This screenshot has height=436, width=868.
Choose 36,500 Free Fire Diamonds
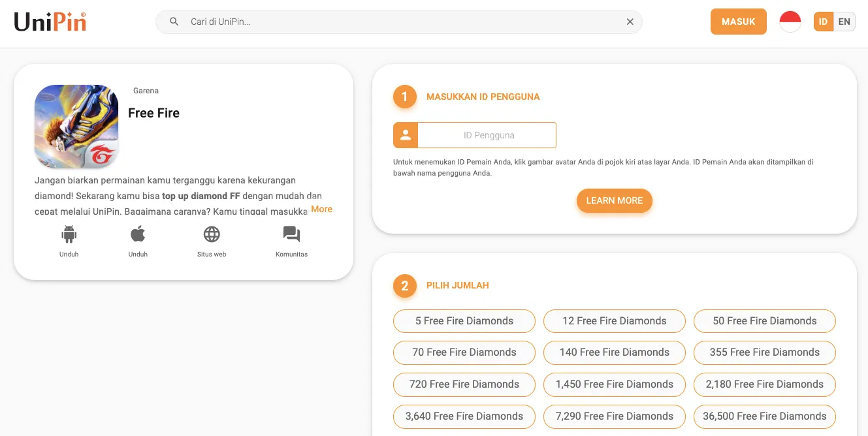coord(764,416)
